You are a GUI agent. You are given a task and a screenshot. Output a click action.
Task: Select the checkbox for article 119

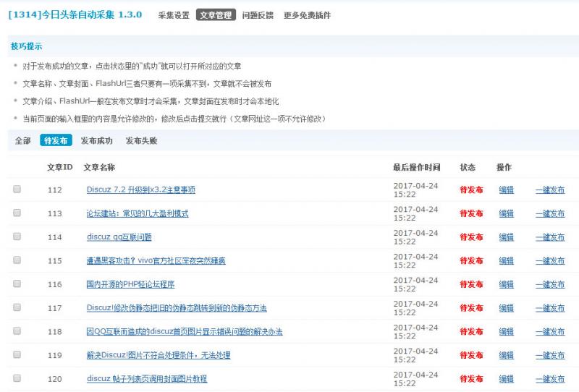point(17,354)
